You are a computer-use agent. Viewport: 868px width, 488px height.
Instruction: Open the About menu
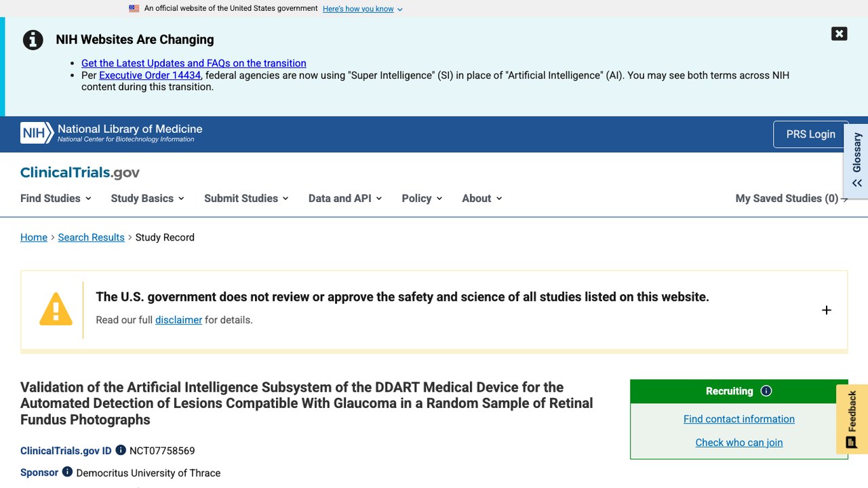482,198
